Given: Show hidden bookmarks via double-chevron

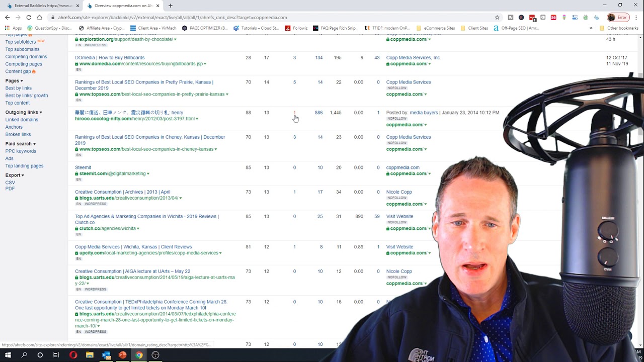Looking at the screenshot, I should 591,28.
